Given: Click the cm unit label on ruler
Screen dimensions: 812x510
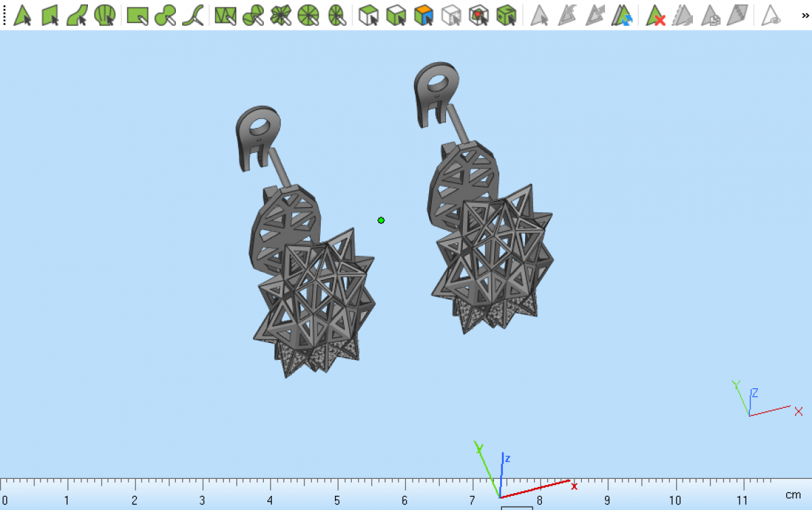Looking at the screenshot, I should click(x=793, y=495).
